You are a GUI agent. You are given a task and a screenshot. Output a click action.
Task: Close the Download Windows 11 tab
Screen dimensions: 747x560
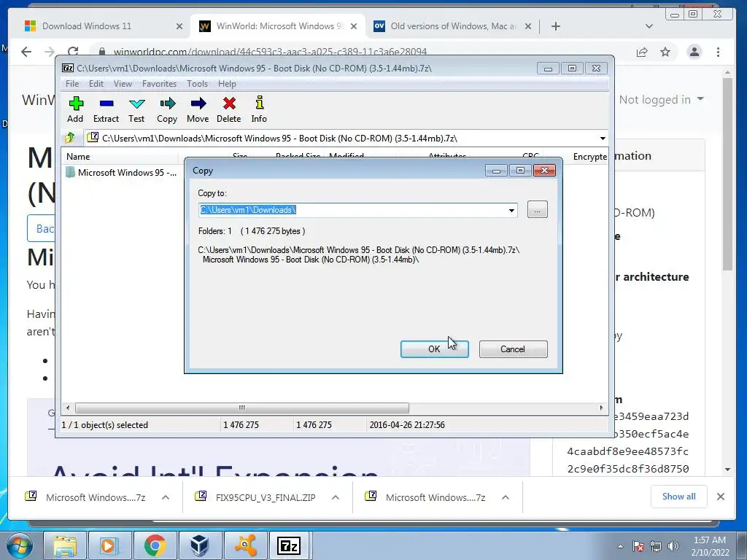[179, 27]
